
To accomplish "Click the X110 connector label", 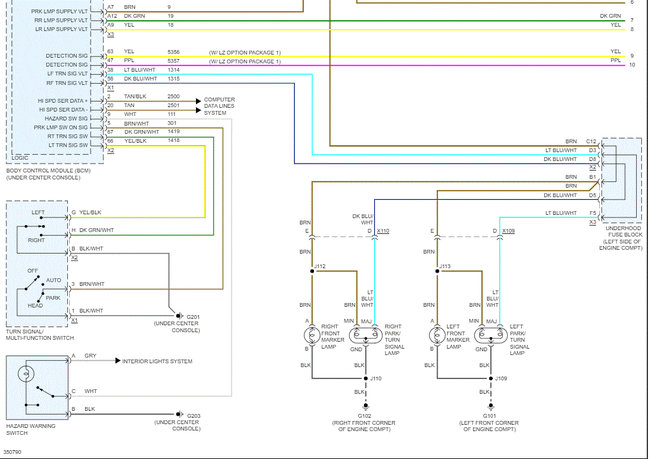I will [383, 231].
